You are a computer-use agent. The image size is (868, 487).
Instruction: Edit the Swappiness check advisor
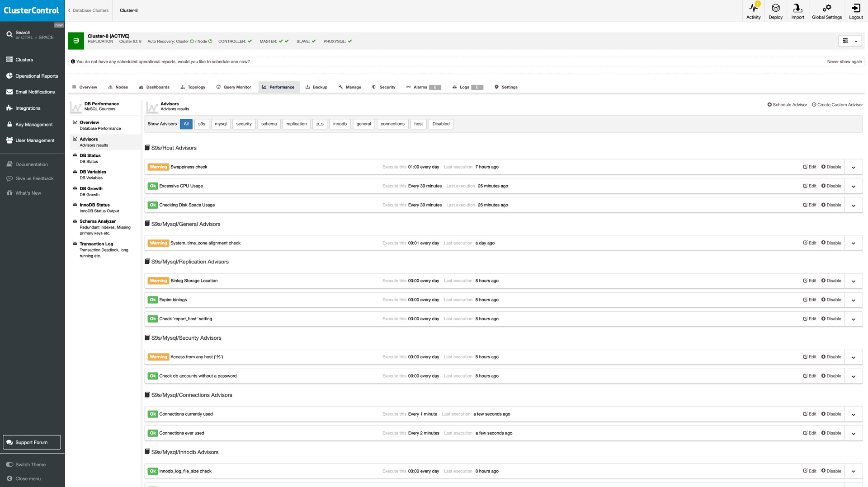pos(810,167)
